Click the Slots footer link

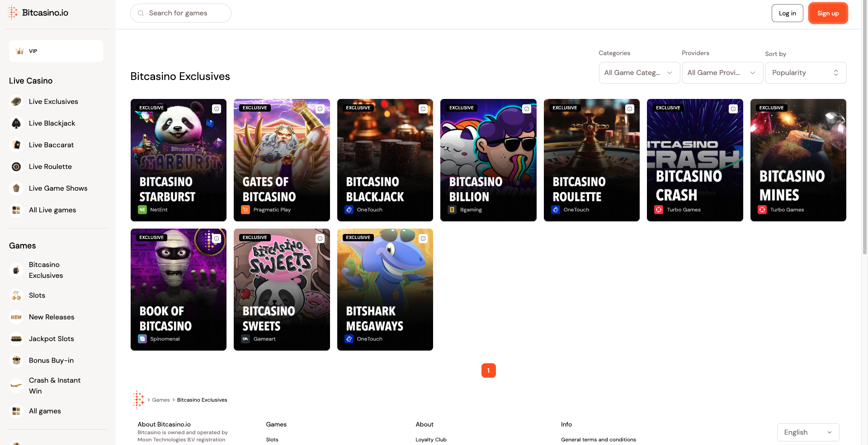(x=272, y=440)
